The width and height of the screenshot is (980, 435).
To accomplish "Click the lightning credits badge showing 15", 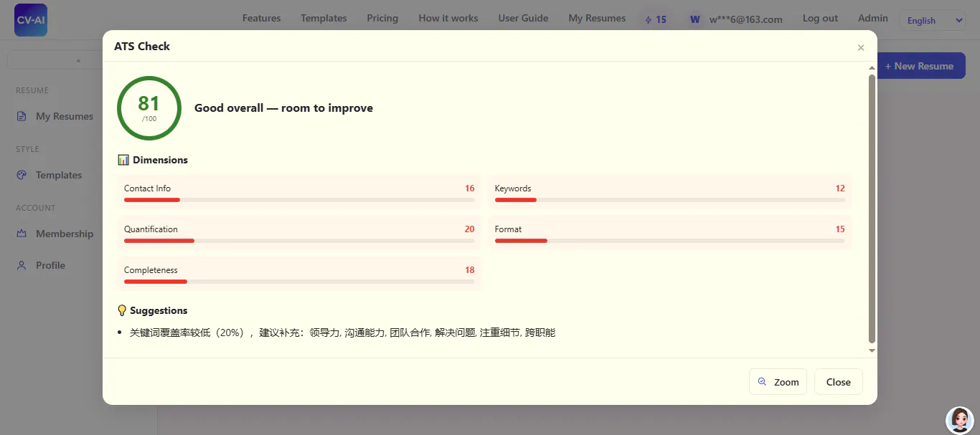I will click(x=656, y=19).
